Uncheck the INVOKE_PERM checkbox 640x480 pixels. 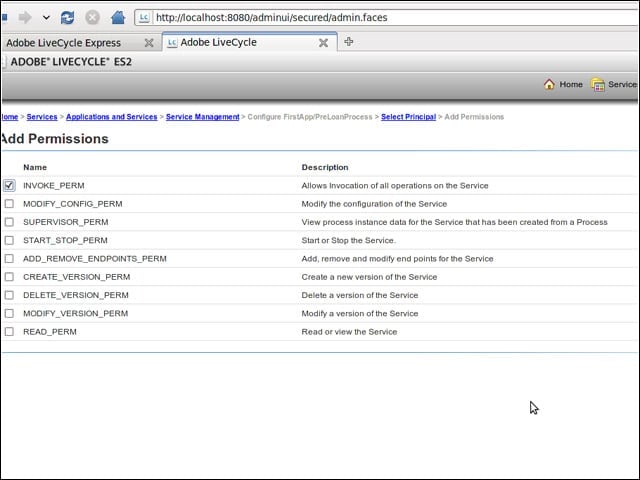point(9,185)
